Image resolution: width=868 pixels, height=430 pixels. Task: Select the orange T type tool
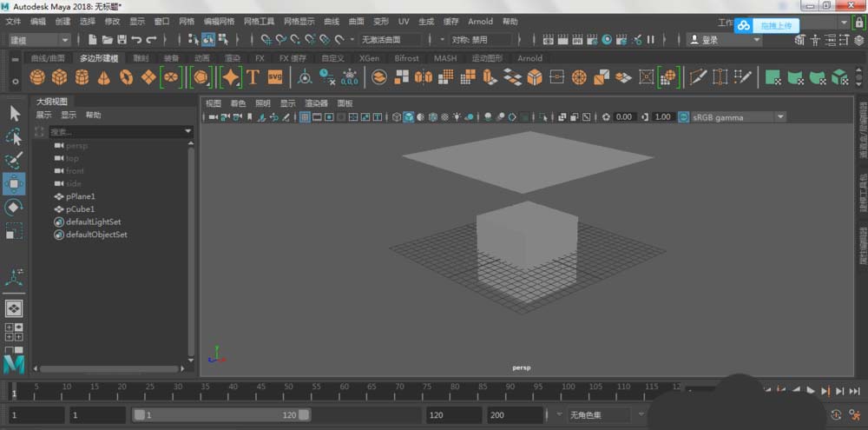(253, 77)
